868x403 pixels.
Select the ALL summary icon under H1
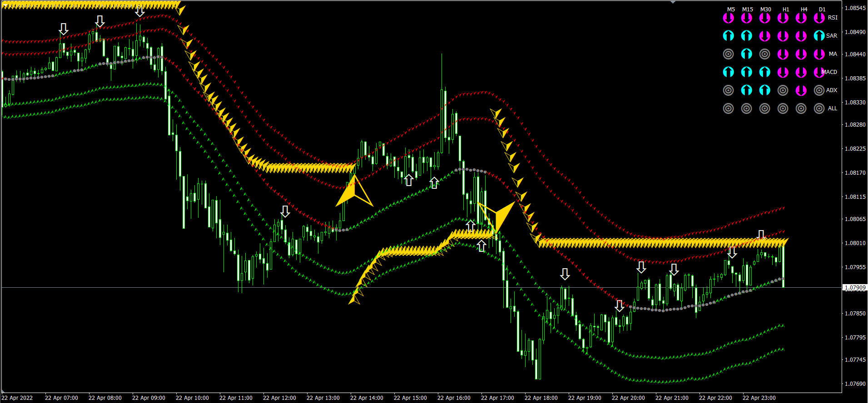783,108
